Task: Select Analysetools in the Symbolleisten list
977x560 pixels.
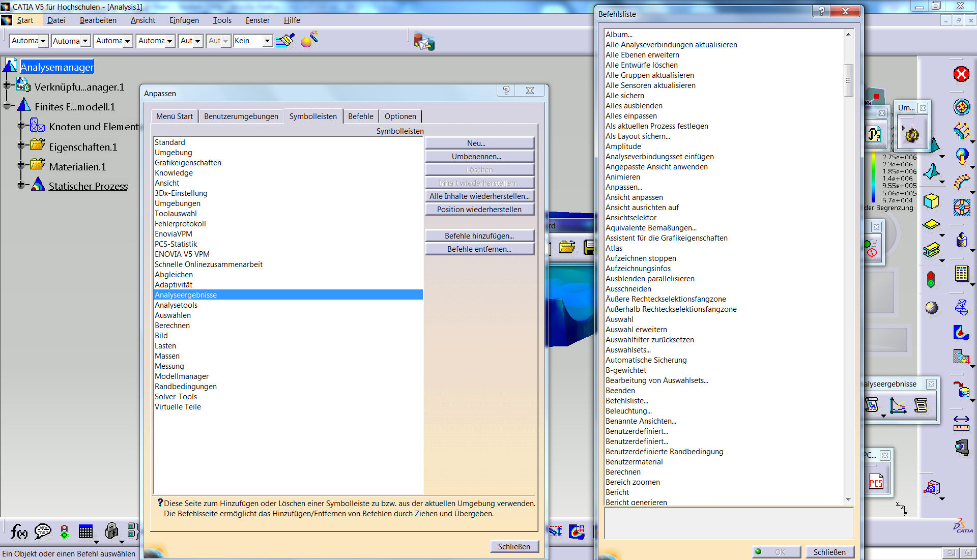Action: pyautogui.click(x=288, y=305)
